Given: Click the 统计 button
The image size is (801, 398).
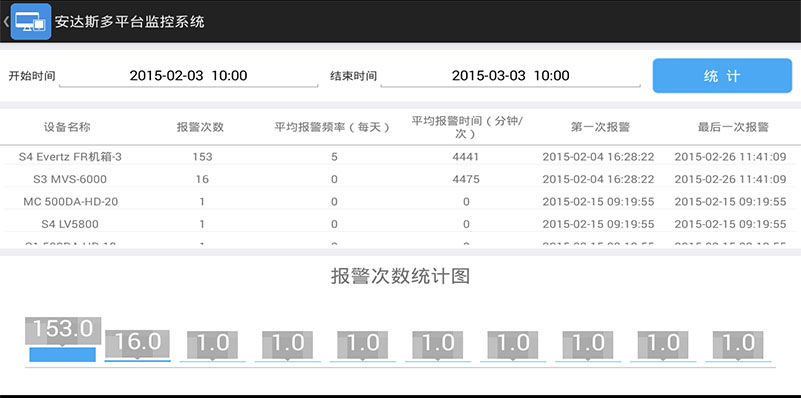Looking at the screenshot, I should click(722, 76).
